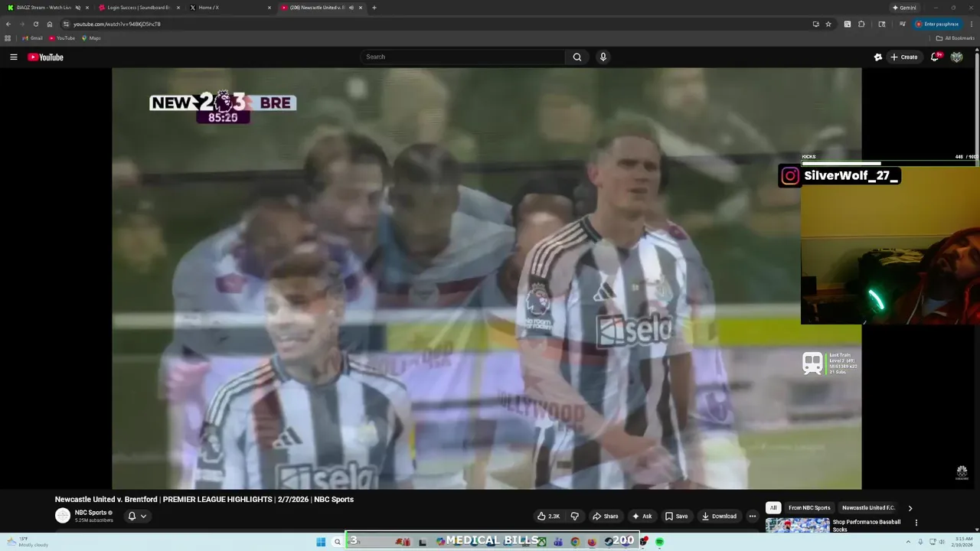Screen dimensions: 980x551
Task: Dislike the video with thumbs down
Action: [x=575, y=516]
